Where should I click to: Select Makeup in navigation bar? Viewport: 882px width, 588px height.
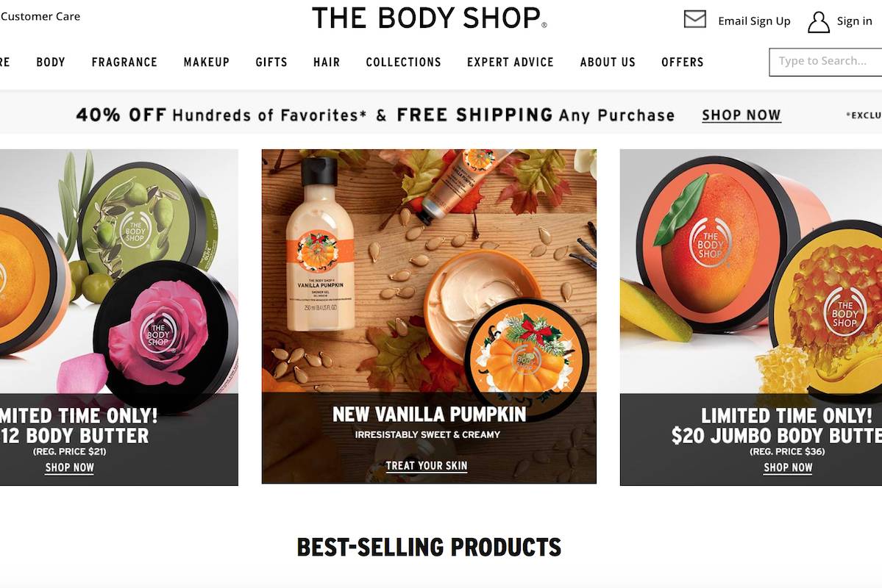(x=207, y=62)
